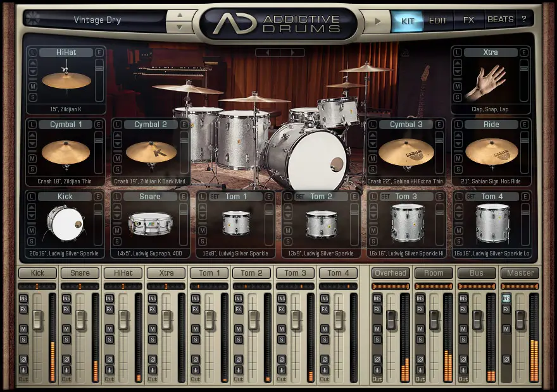The image size is (557, 392).
Task: Mute the HiHat kit piece slot
Action: click(x=33, y=86)
